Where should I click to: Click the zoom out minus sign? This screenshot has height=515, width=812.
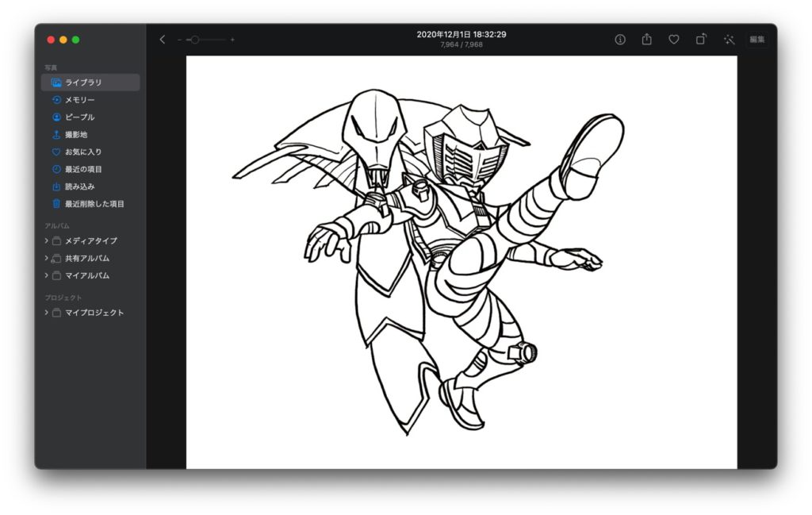pos(179,40)
